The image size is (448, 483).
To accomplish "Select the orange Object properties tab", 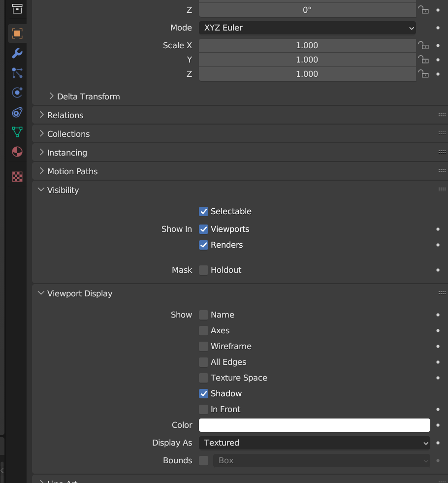I will pyautogui.click(x=17, y=33).
